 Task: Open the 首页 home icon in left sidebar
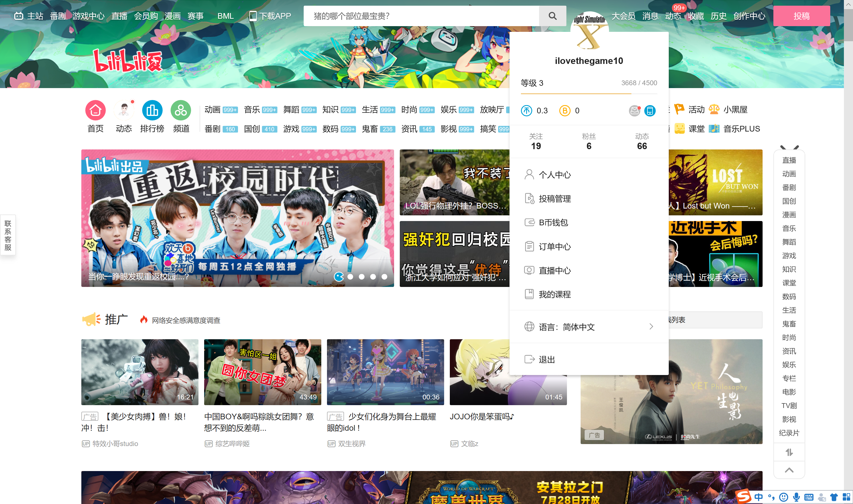[95, 110]
